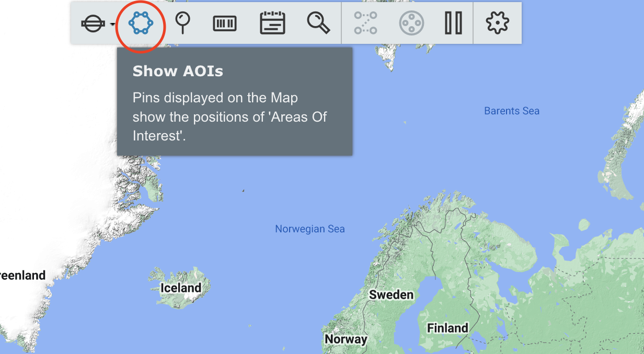The height and width of the screenshot is (354, 644).
Task: Click the greyed-out route path icon
Action: tap(365, 23)
